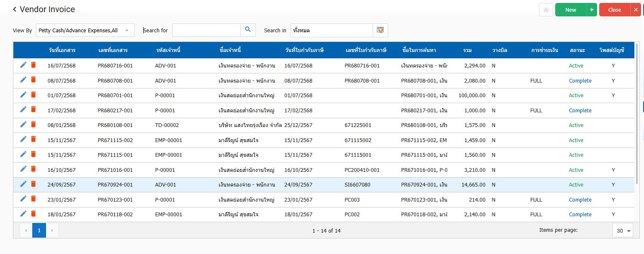Delete document PR671115-002 with trash icon
644x254 pixels.
33,140
